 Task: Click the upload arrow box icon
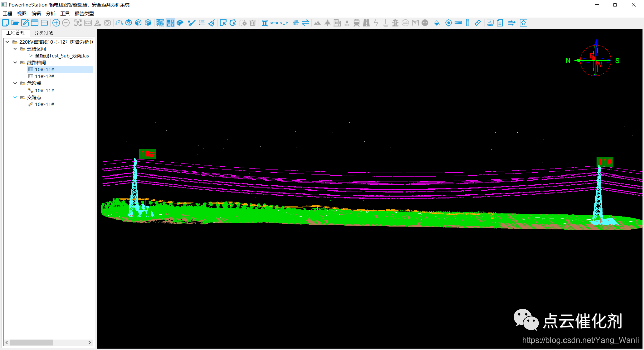523,23
